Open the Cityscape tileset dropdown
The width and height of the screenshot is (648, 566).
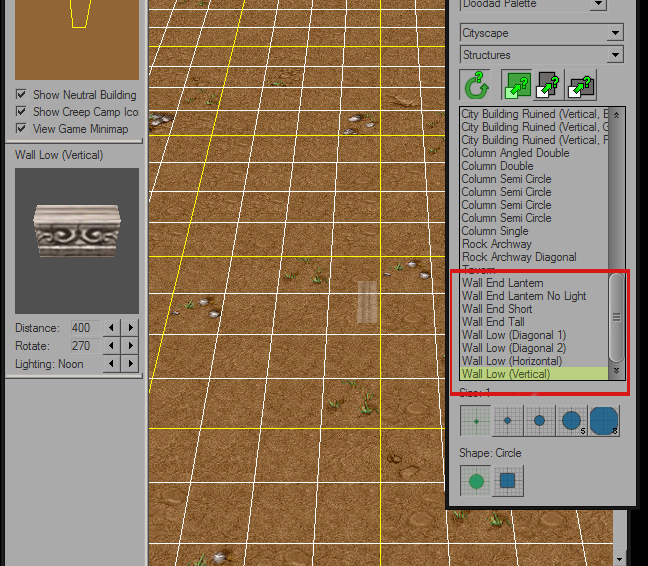coord(542,33)
